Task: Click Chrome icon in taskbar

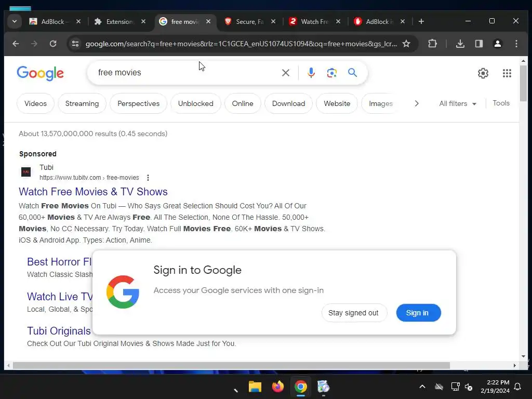Action: pyautogui.click(x=301, y=387)
